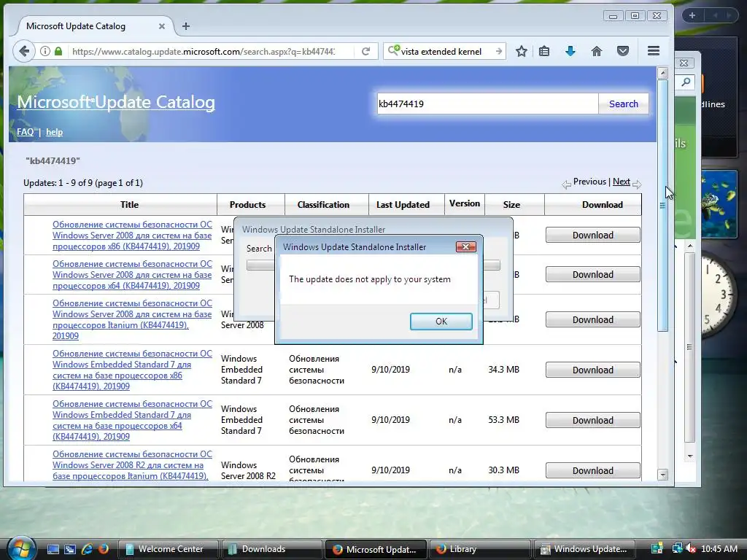The image size is (747, 560).
Task: Click the kb4474419 search input field
Action: click(x=487, y=104)
